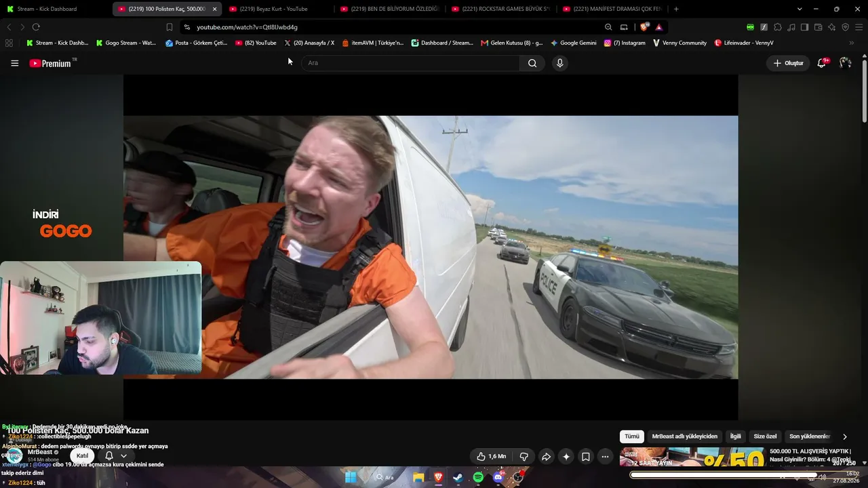868x488 pixels.
Task: Open the media control music note icon
Action: pyautogui.click(x=791, y=27)
